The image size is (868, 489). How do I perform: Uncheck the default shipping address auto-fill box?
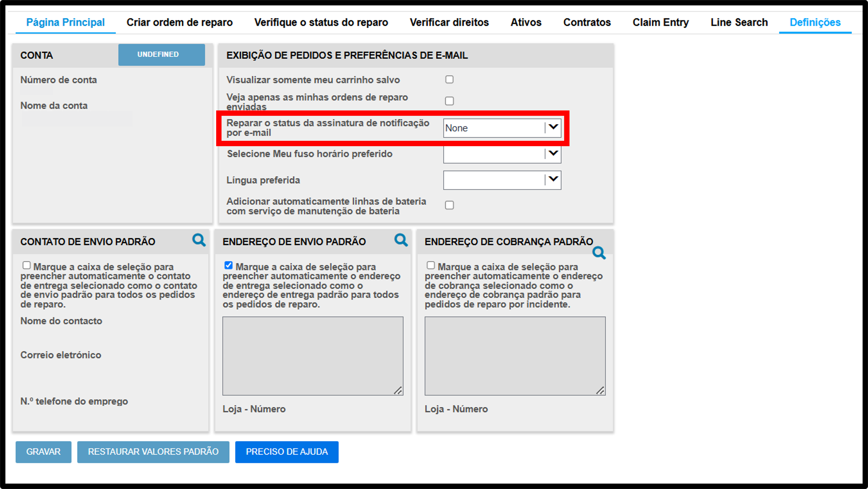(x=228, y=265)
